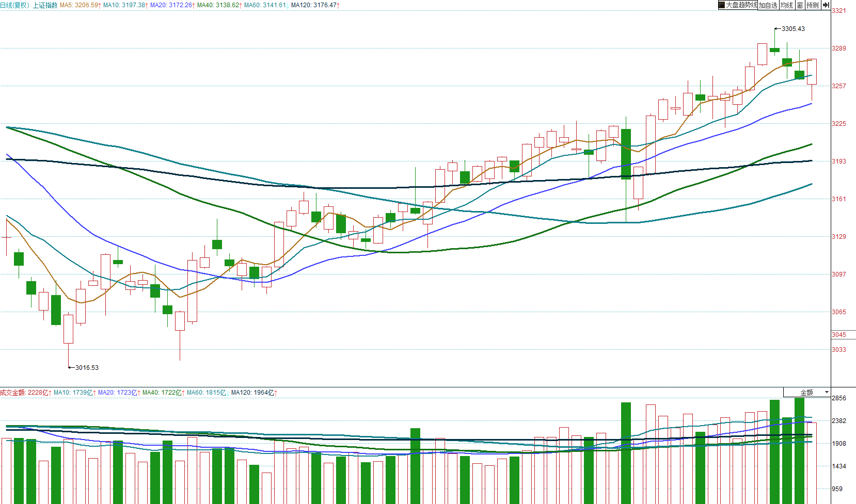The image size is (856, 504).
Task: Select the MA20: 3172.26 indicator label
Action: (172, 5)
